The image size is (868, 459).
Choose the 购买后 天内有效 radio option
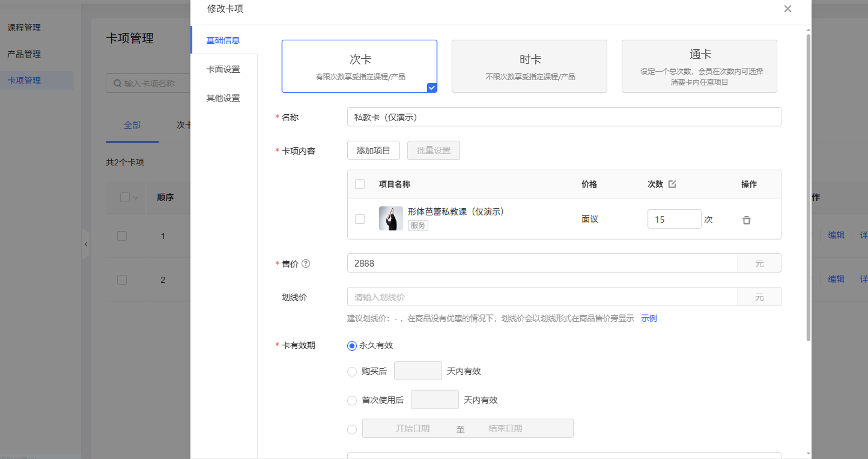coord(352,372)
